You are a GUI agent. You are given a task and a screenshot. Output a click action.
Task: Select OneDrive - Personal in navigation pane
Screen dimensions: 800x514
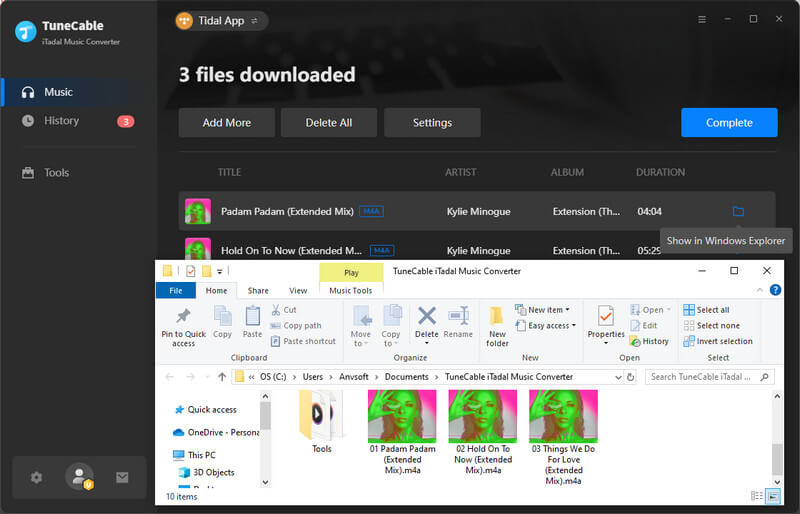217,432
